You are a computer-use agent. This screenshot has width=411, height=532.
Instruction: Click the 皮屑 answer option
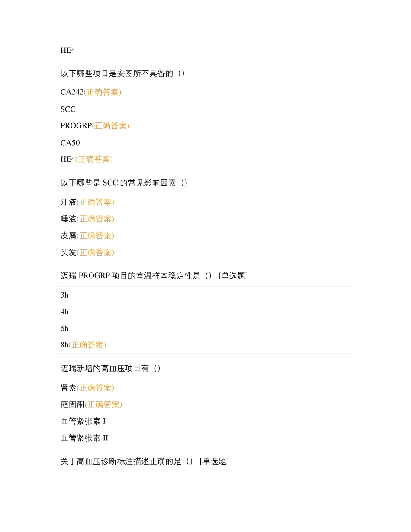[68, 236]
